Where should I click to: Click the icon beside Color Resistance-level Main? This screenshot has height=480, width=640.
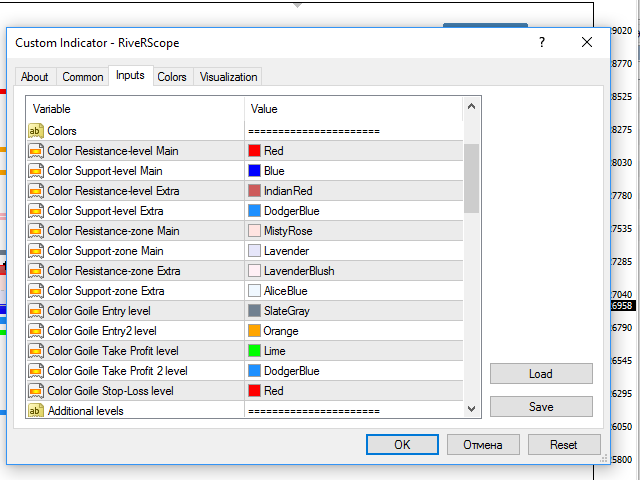(x=35, y=151)
